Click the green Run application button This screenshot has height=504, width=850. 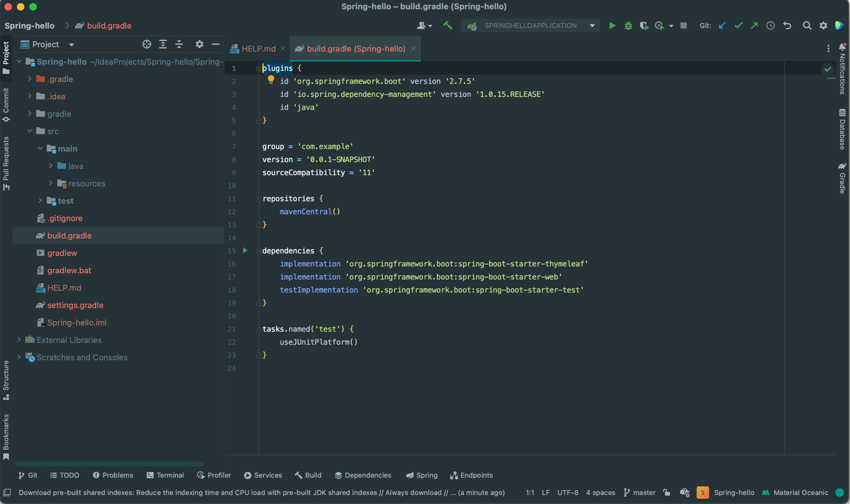click(x=612, y=25)
